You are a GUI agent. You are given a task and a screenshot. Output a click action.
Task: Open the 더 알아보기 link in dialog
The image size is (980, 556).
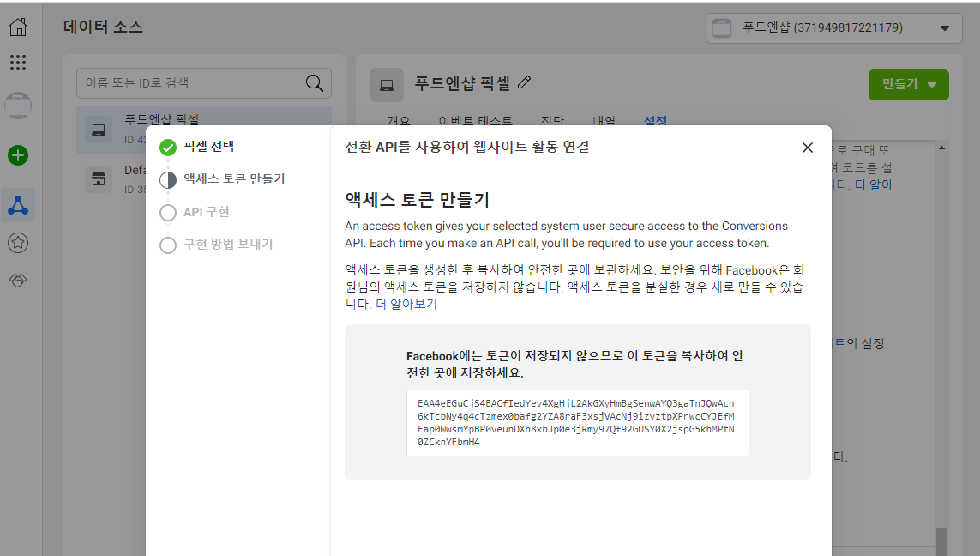[x=406, y=305]
